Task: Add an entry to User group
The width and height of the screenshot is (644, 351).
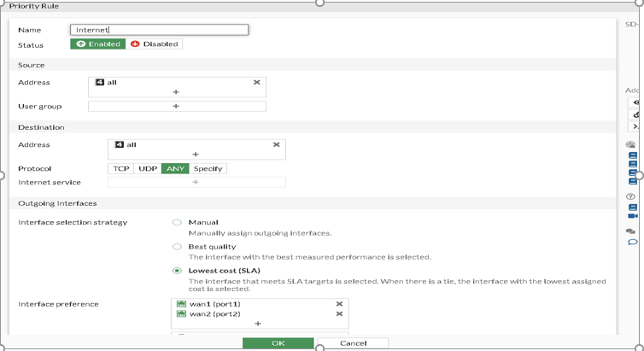Action: tap(176, 107)
